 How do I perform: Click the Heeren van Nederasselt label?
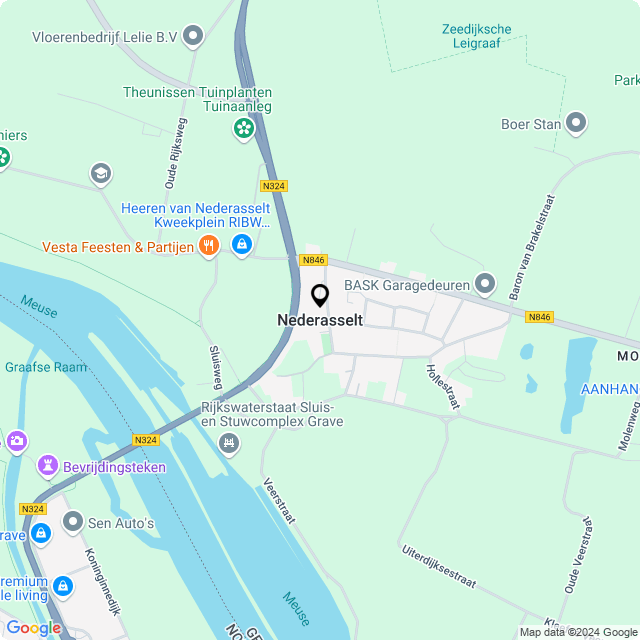point(196,208)
